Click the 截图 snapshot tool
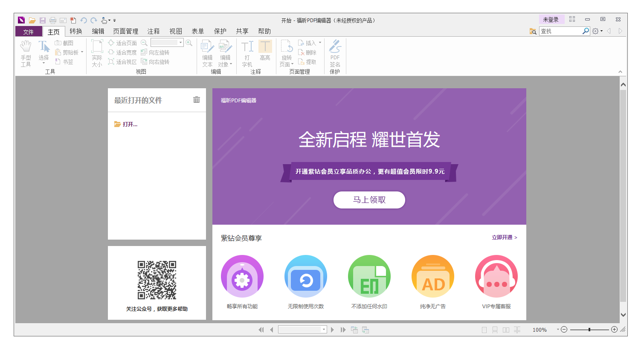 pos(64,43)
